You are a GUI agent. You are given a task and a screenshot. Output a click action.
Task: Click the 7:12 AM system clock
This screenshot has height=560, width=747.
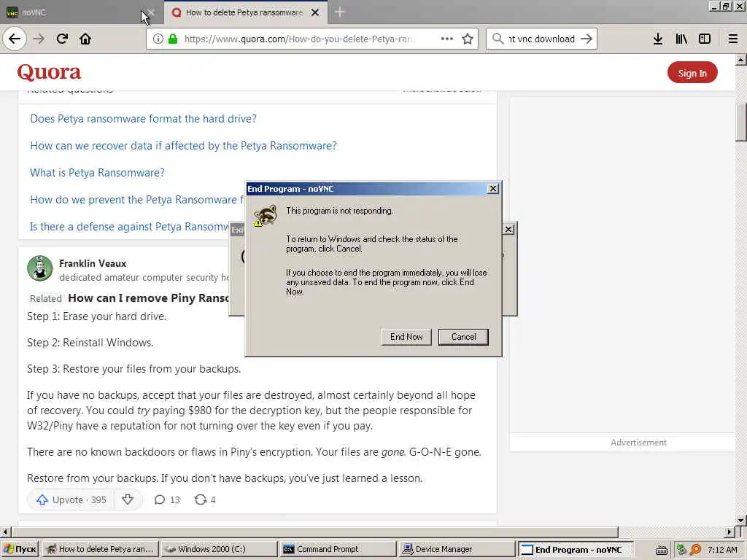722,550
